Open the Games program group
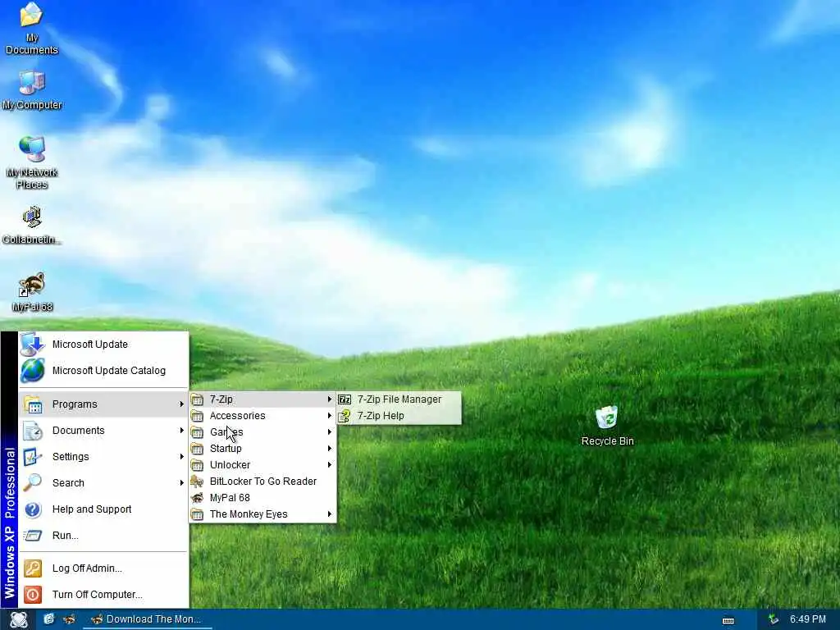This screenshot has height=630, width=840. [262, 432]
